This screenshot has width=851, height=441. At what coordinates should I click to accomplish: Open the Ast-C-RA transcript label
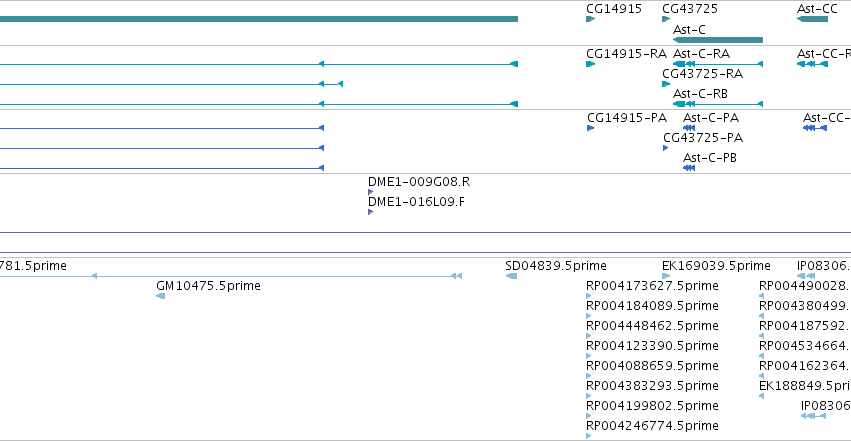coord(701,54)
